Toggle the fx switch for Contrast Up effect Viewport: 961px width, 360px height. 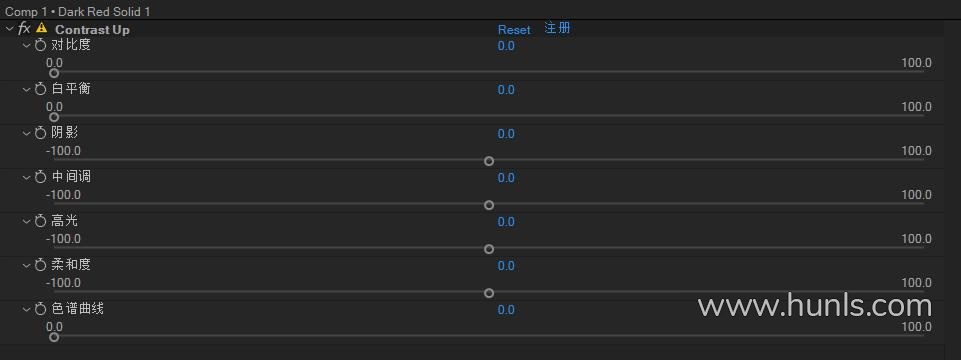pyautogui.click(x=24, y=28)
